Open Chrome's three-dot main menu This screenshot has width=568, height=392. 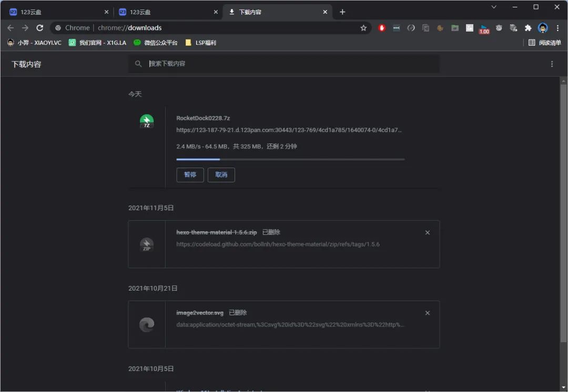click(557, 28)
